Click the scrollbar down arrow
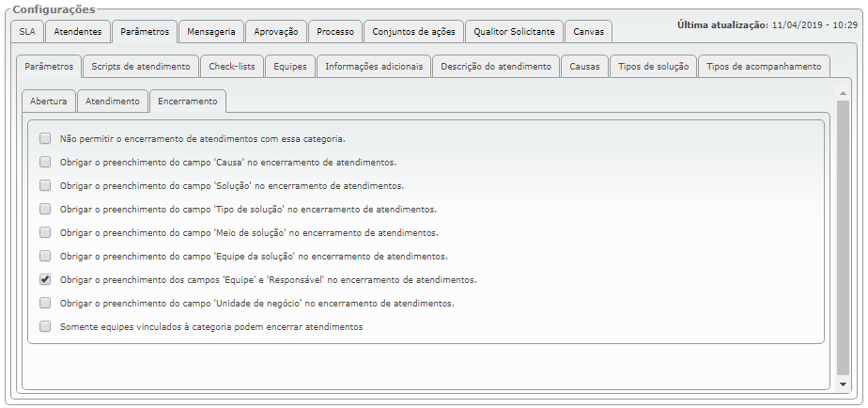Viewport: 868px width, 408px height. tap(843, 384)
